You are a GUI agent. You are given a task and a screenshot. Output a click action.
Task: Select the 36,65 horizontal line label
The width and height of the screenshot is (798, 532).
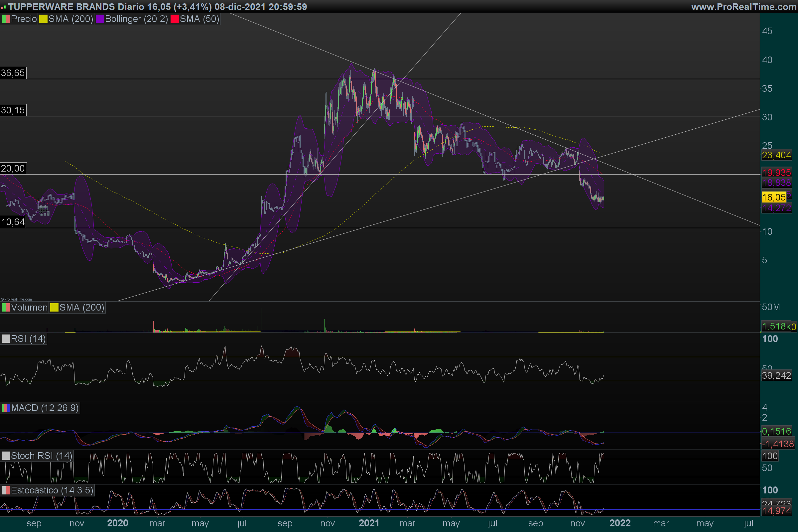click(x=13, y=73)
